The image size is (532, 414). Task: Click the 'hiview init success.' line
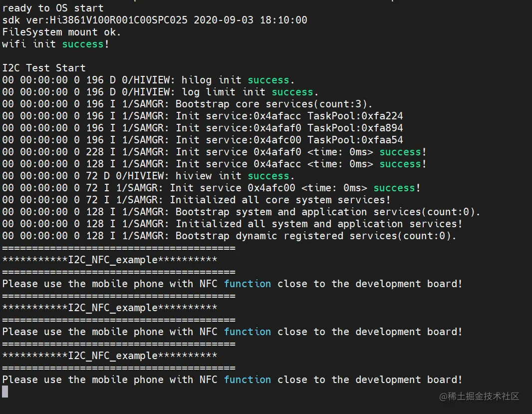[148, 176]
